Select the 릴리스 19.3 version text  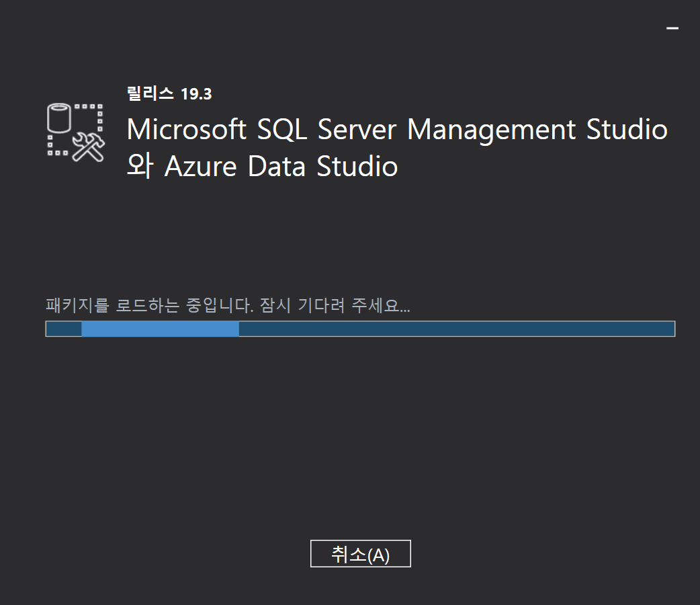click(169, 93)
